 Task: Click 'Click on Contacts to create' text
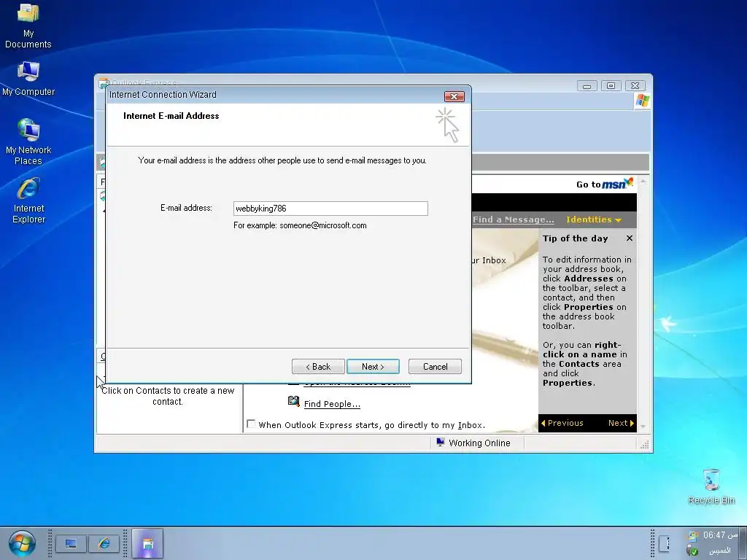click(167, 396)
